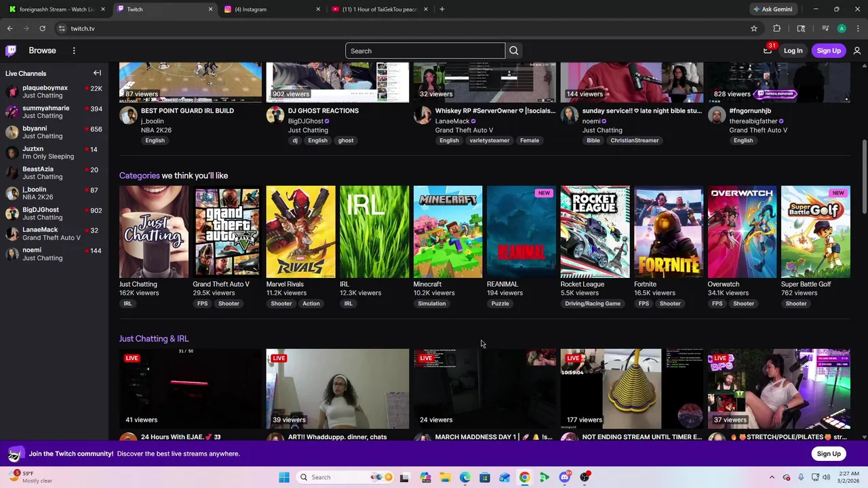Viewport: 868px width, 488px height.
Task: Open the Grand Theft Auto V category cover
Action: click(227, 232)
